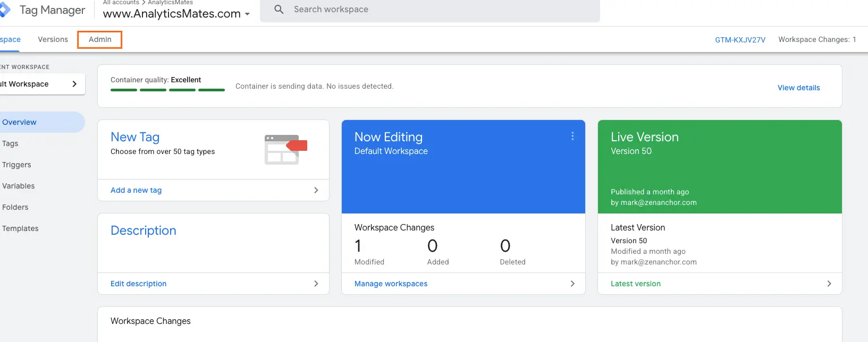Click the Tag Manager logo icon

pyautogui.click(x=5, y=11)
